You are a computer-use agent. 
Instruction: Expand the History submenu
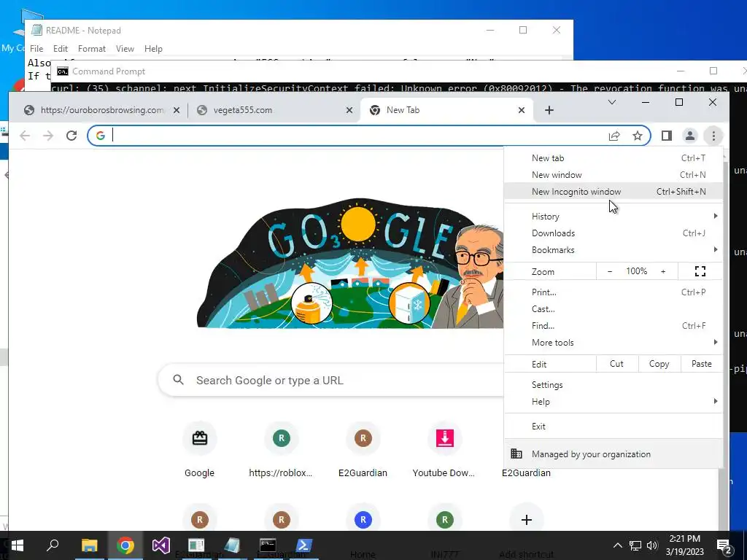(614, 216)
